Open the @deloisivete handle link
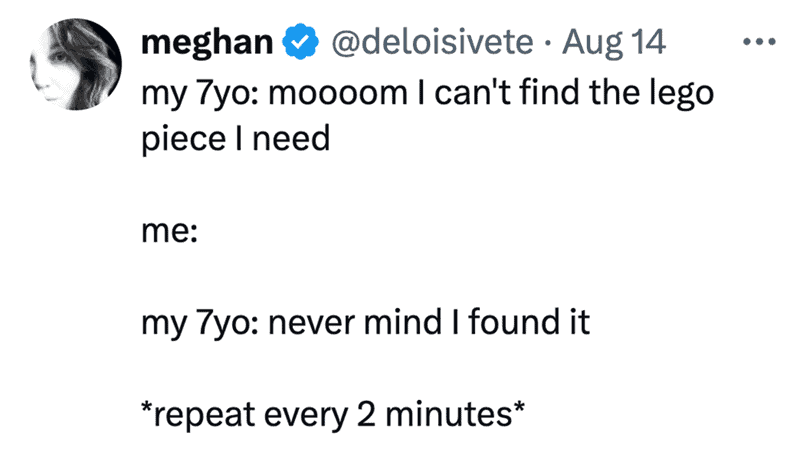Viewport: 800px width, 452px height. (x=432, y=42)
